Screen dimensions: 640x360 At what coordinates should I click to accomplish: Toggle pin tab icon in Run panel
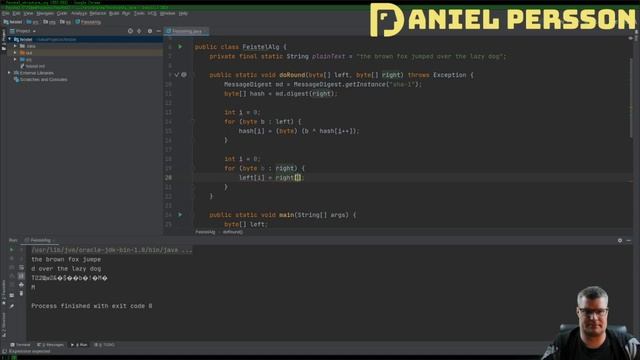click(11, 306)
